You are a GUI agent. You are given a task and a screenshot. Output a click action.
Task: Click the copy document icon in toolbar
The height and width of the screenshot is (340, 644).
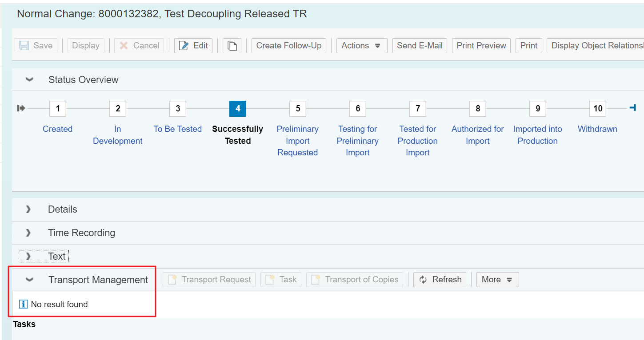click(x=232, y=46)
